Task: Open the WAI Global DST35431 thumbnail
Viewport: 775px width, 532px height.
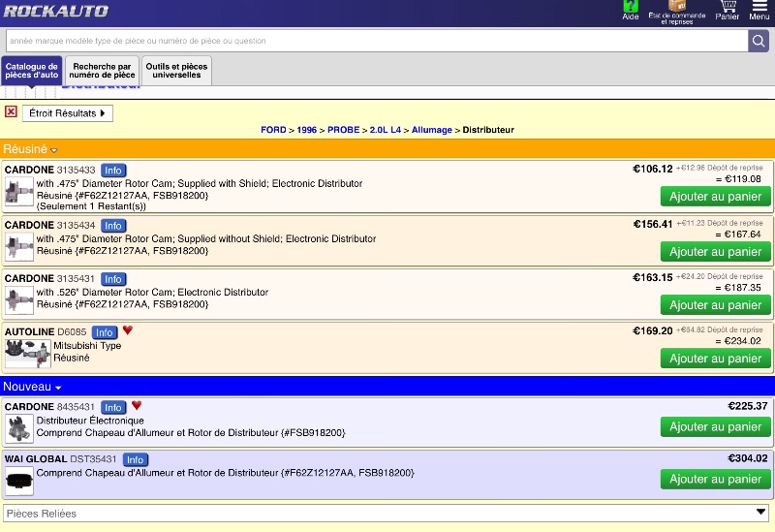Action: pyautogui.click(x=18, y=481)
